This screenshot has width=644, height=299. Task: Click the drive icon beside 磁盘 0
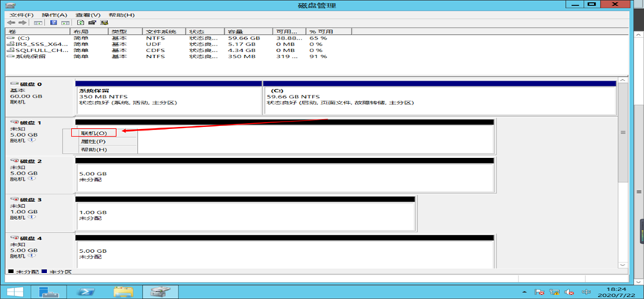click(15, 84)
